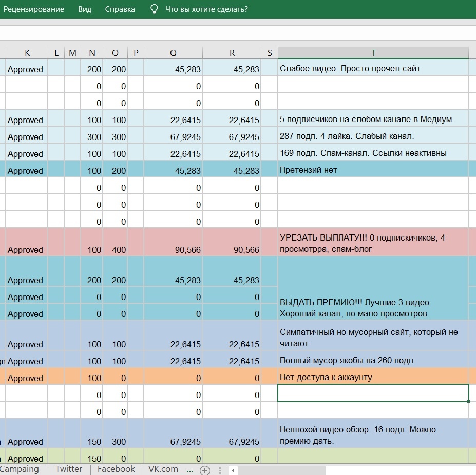
Task: Select column K header
Action: [x=27, y=53]
